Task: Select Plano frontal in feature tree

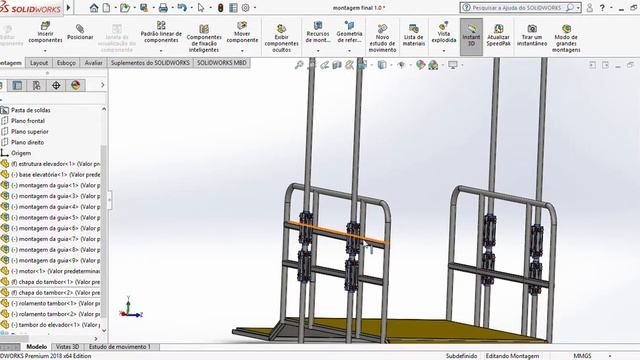Action: (x=28, y=121)
